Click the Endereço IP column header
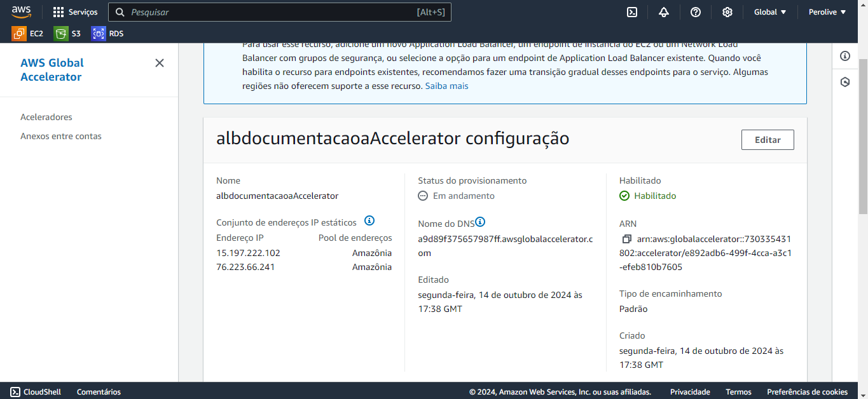 (x=240, y=238)
